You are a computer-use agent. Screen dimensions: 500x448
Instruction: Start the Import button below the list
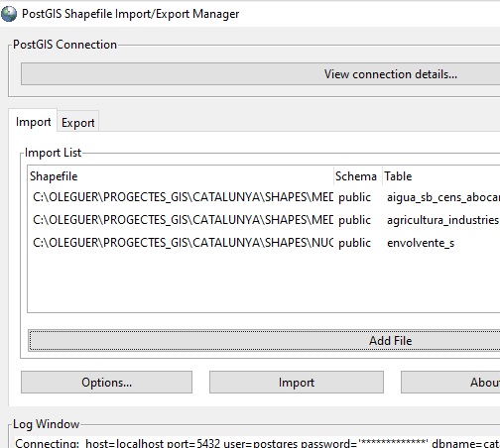(x=297, y=383)
